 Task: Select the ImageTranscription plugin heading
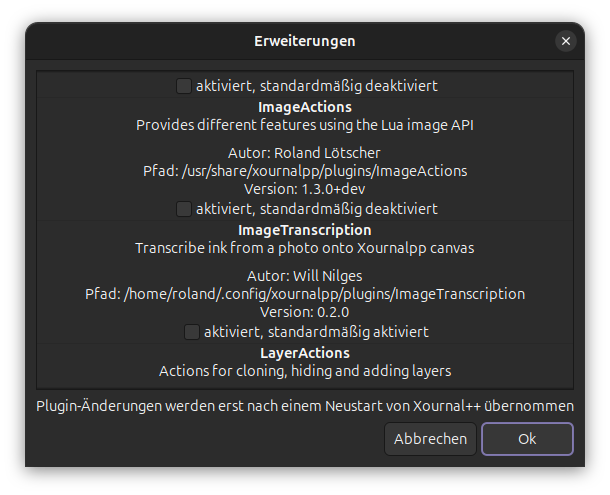(305, 230)
